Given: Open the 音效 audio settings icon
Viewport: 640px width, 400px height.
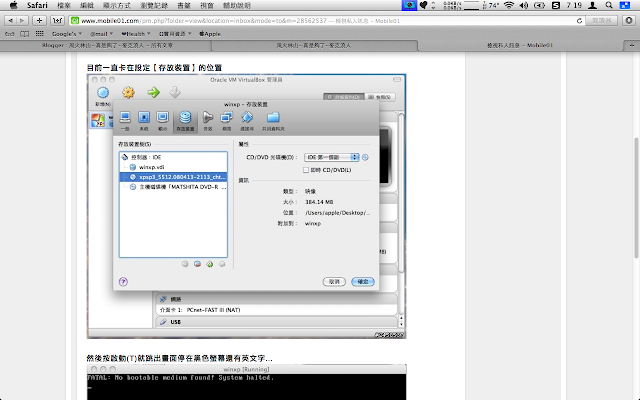Looking at the screenshot, I should tap(208, 121).
